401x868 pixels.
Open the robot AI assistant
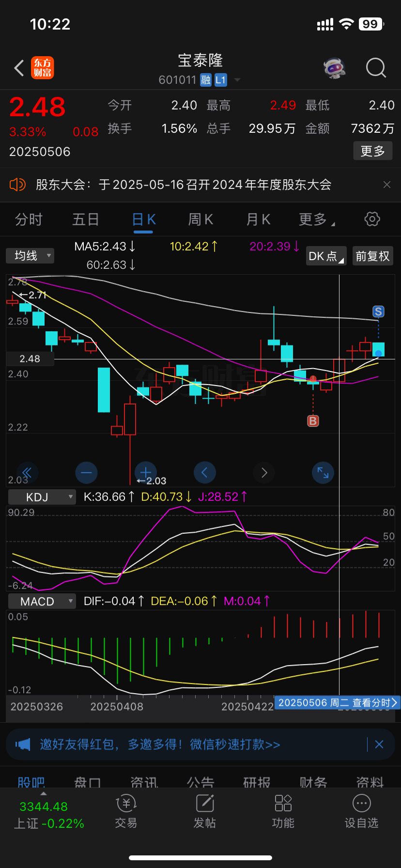point(335,68)
